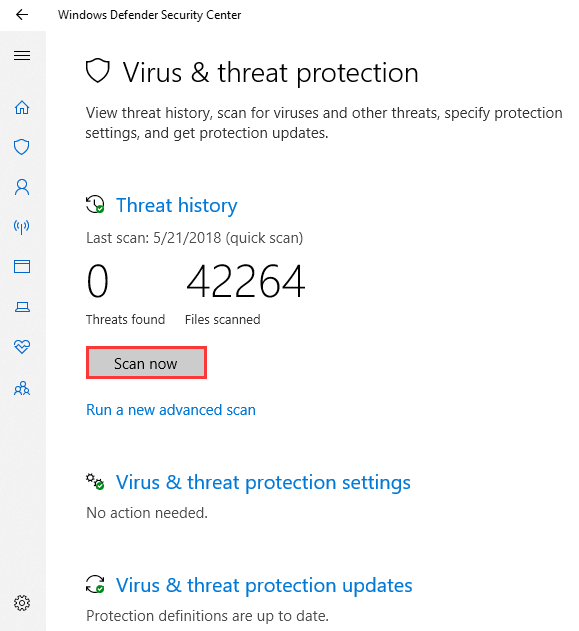579x631 pixels.
Task: Open Settings gear icon in sidebar
Action: click(x=22, y=603)
